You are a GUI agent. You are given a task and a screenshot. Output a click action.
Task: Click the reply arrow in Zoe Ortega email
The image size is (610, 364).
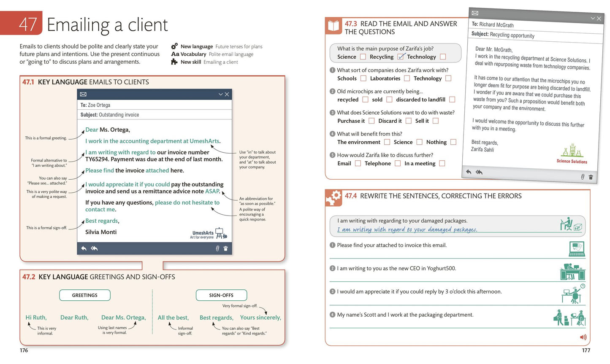[x=84, y=248]
